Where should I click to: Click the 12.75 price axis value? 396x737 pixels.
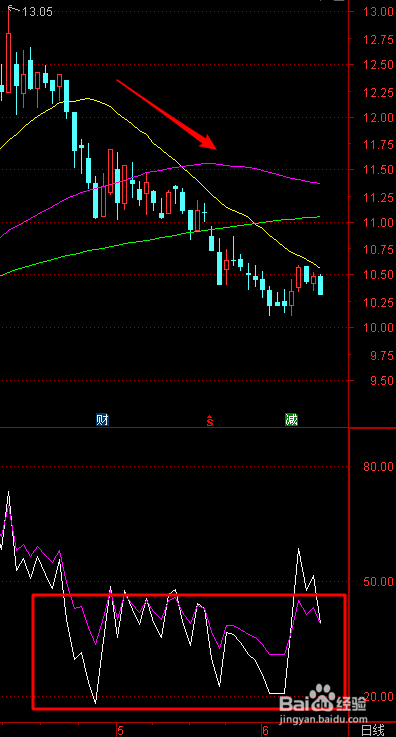(x=378, y=39)
